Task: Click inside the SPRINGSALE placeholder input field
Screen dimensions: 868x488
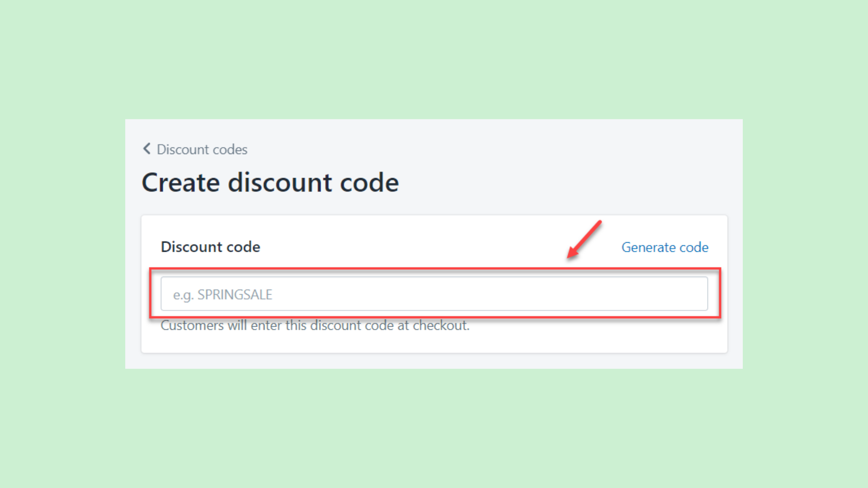Action: (434, 294)
